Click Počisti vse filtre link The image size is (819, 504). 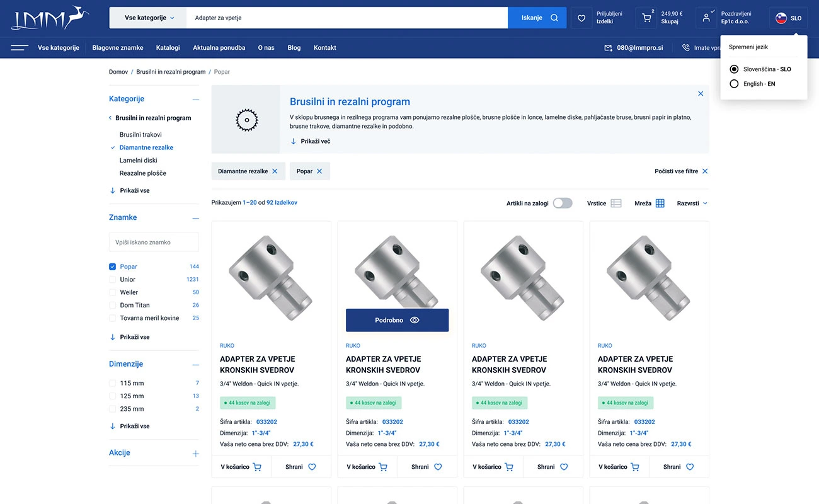coord(677,171)
